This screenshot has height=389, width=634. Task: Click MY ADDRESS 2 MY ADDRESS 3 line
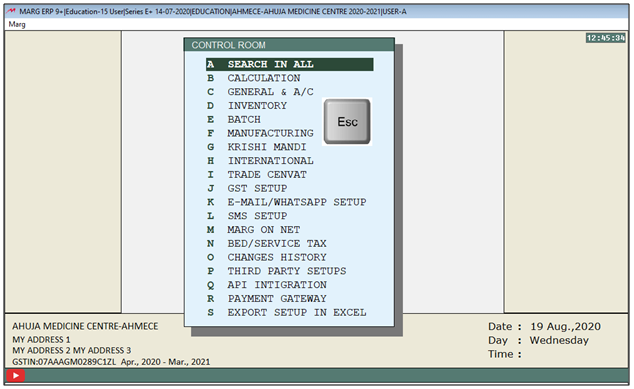click(x=72, y=351)
